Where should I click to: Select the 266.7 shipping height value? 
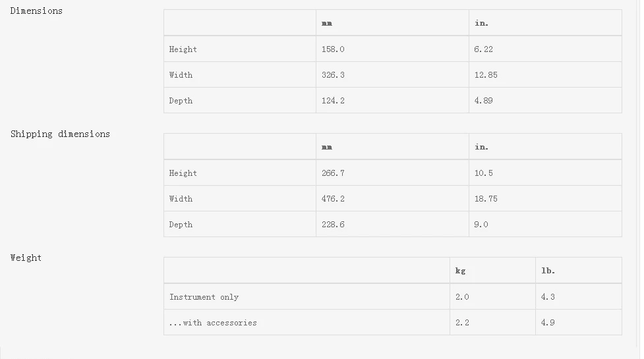pos(333,173)
